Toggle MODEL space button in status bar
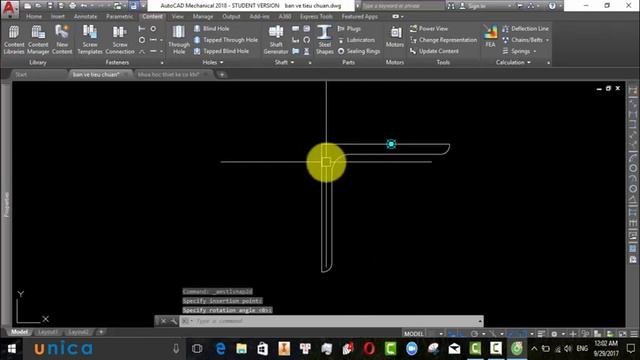Screen dimensions: 640x360 coord(413,334)
